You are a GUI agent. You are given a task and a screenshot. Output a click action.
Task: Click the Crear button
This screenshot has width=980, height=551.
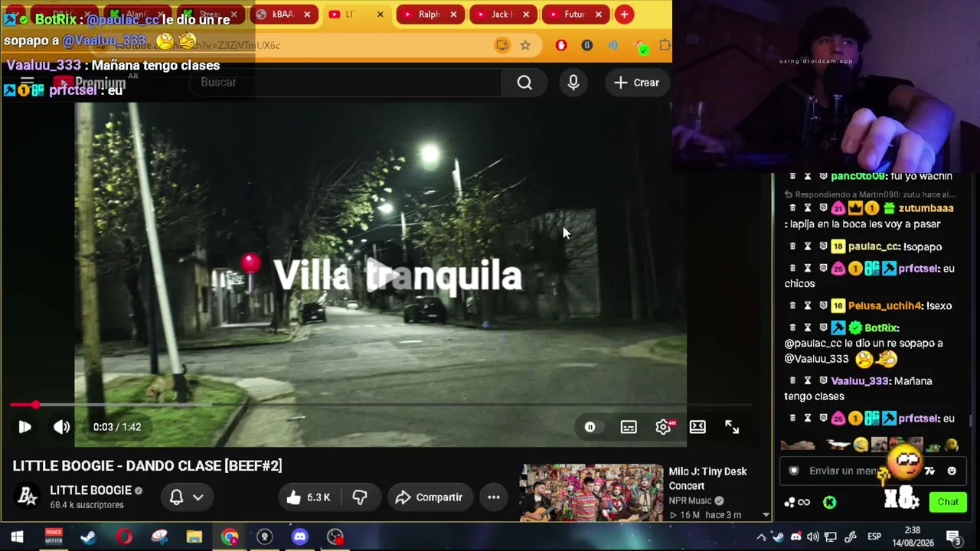pyautogui.click(x=637, y=83)
